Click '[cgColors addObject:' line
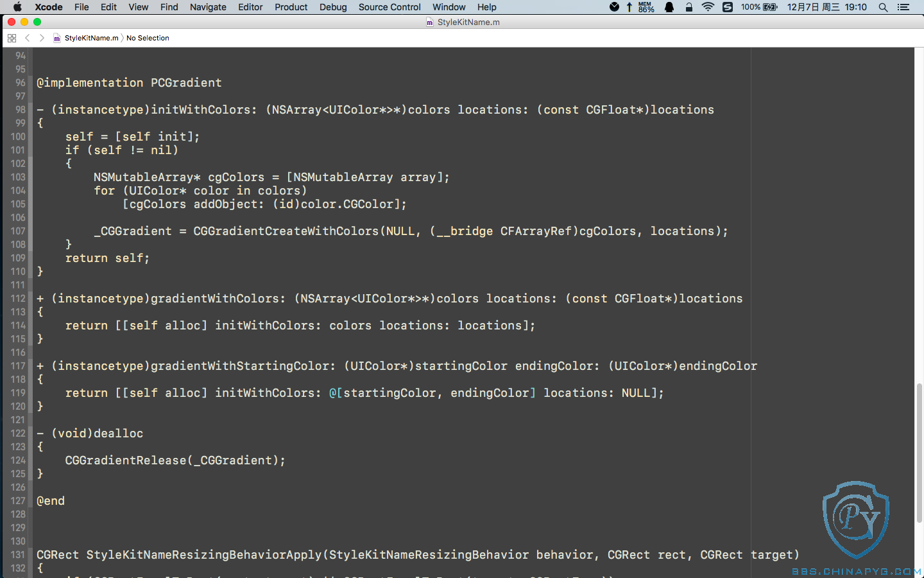Image resolution: width=924 pixels, height=578 pixels. click(x=264, y=204)
